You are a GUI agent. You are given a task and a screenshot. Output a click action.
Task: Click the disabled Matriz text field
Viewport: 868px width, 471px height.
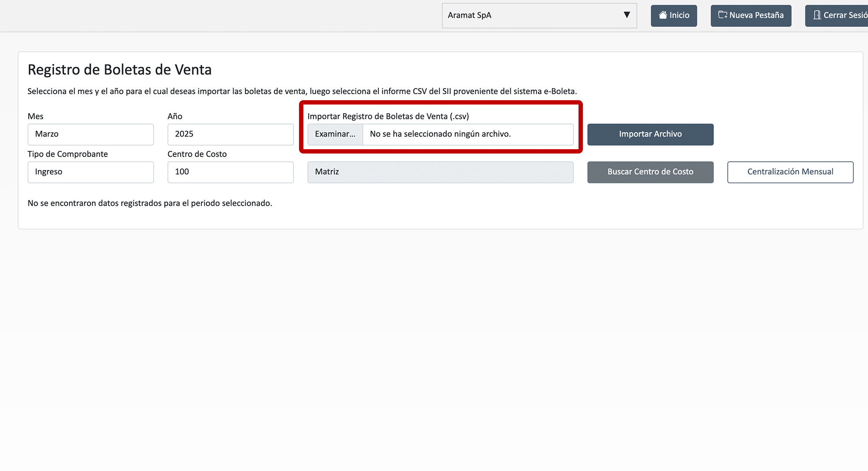tap(440, 172)
